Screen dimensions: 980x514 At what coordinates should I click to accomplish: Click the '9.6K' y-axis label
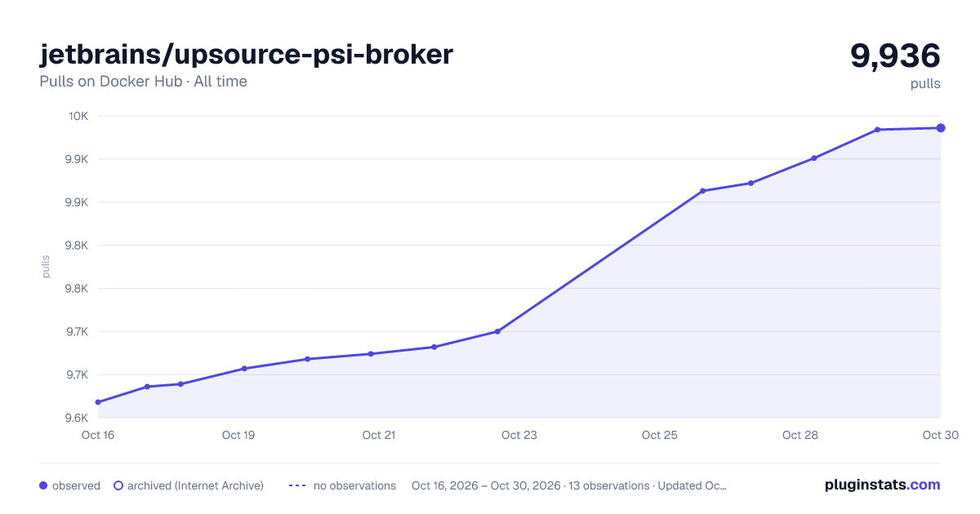pos(77,418)
